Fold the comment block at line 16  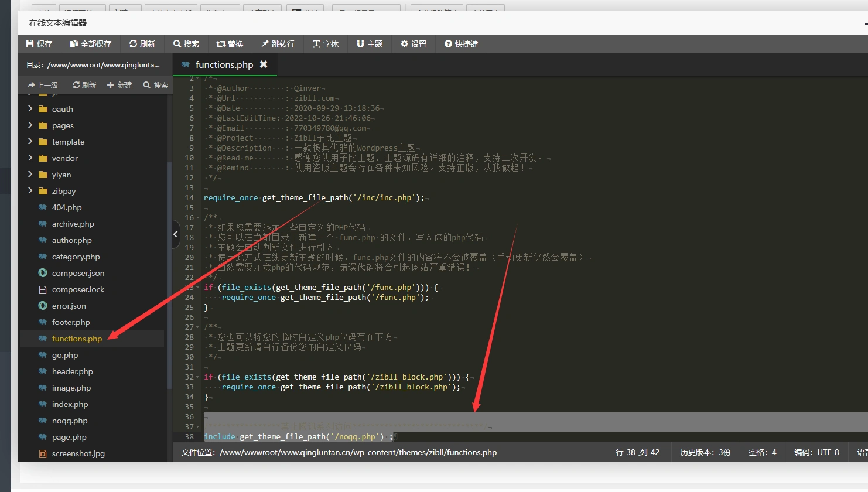(197, 218)
